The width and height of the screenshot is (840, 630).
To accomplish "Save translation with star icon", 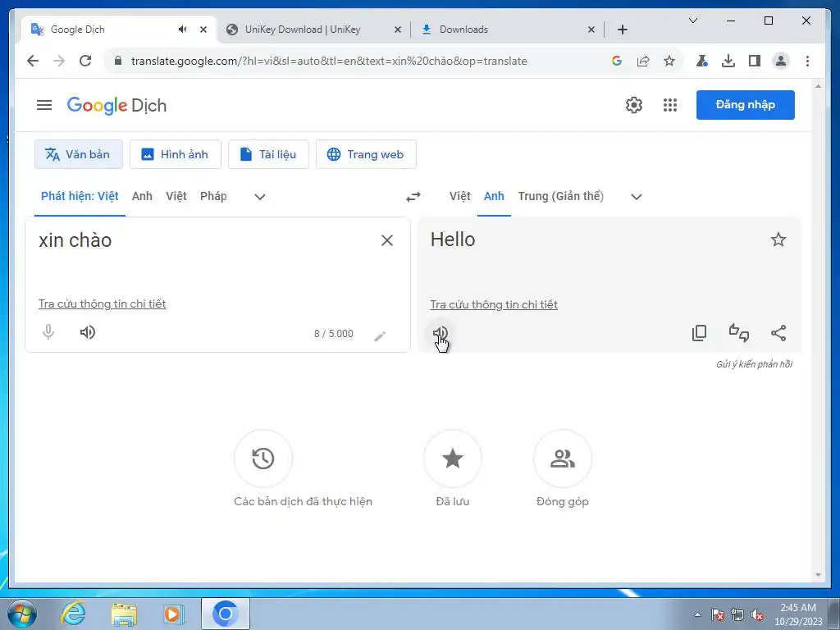I will pos(778,240).
